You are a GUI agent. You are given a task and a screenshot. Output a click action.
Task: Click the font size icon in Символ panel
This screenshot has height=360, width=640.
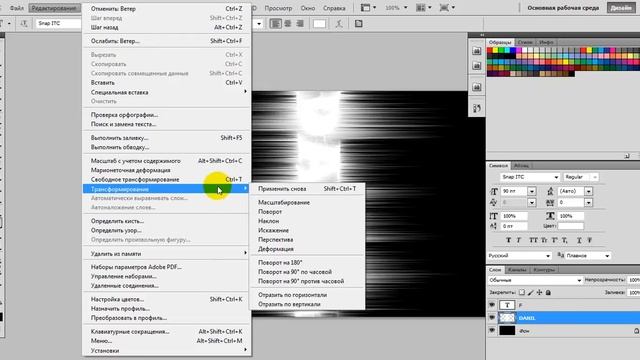pyautogui.click(x=494, y=191)
